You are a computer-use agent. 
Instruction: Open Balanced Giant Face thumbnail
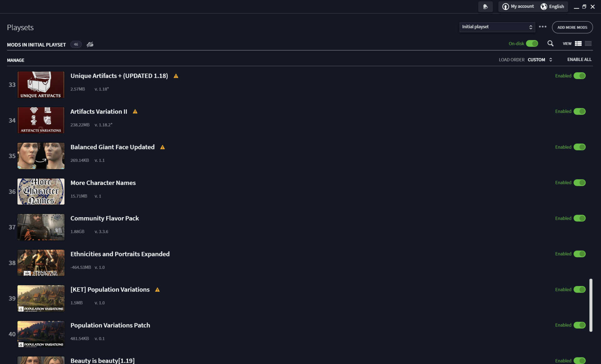pos(41,156)
